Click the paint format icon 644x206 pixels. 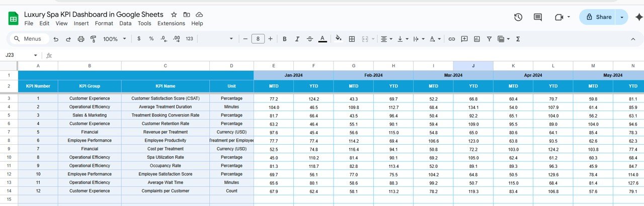pyautogui.click(x=93, y=39)
